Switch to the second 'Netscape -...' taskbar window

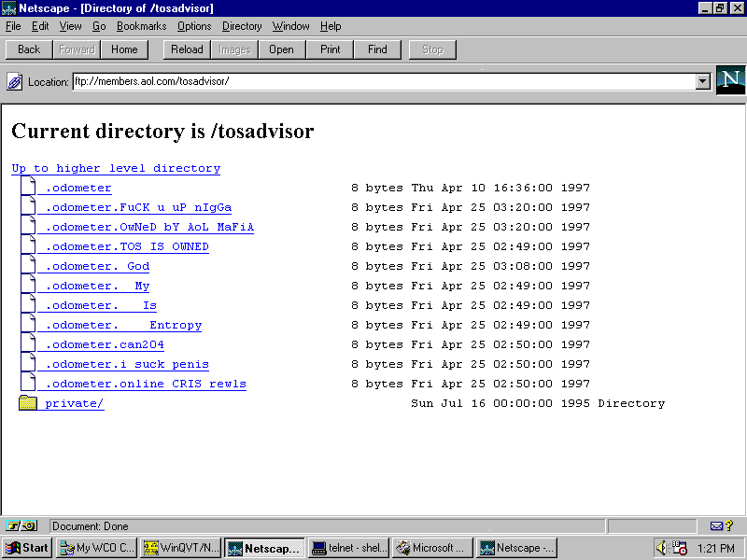[517, 548]
